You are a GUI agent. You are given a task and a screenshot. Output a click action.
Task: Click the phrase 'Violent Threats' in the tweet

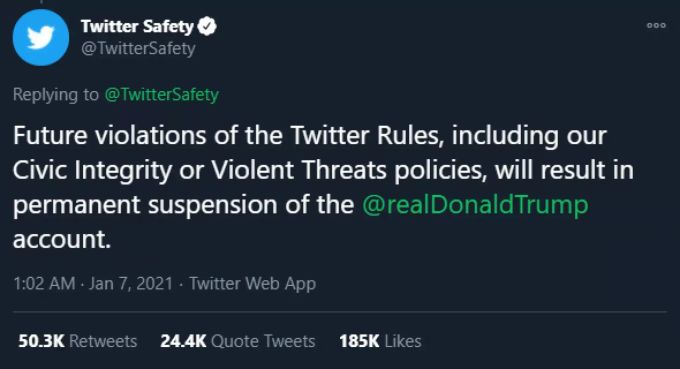299,170
